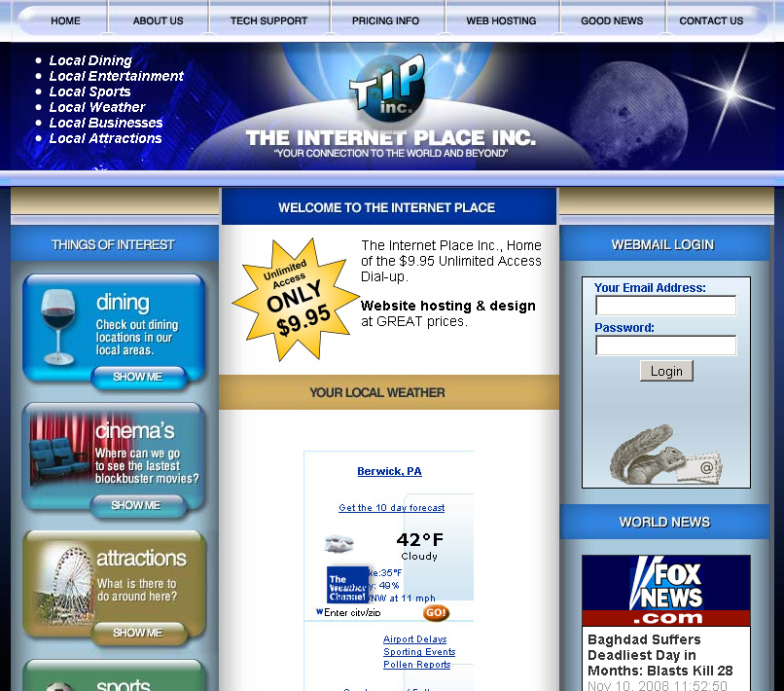The image size is (784, 691).
Task: Click Show Me under dining
Action: pos(138,377)
